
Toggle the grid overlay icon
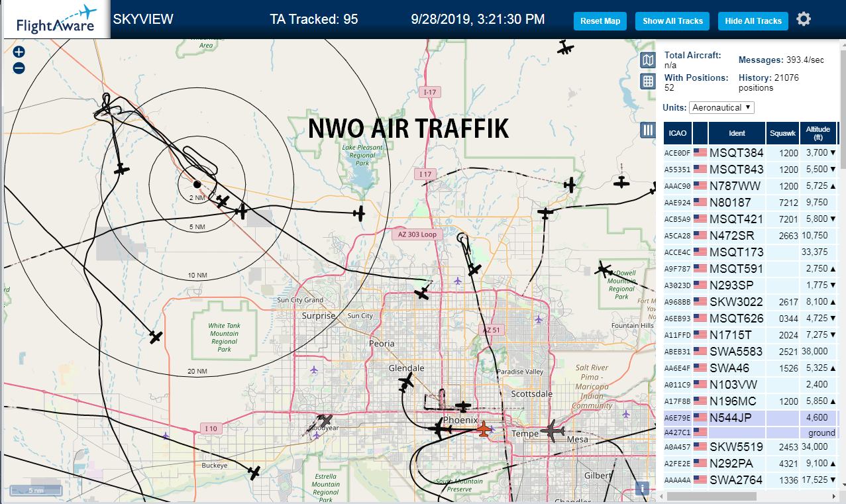tap(648, 81)
